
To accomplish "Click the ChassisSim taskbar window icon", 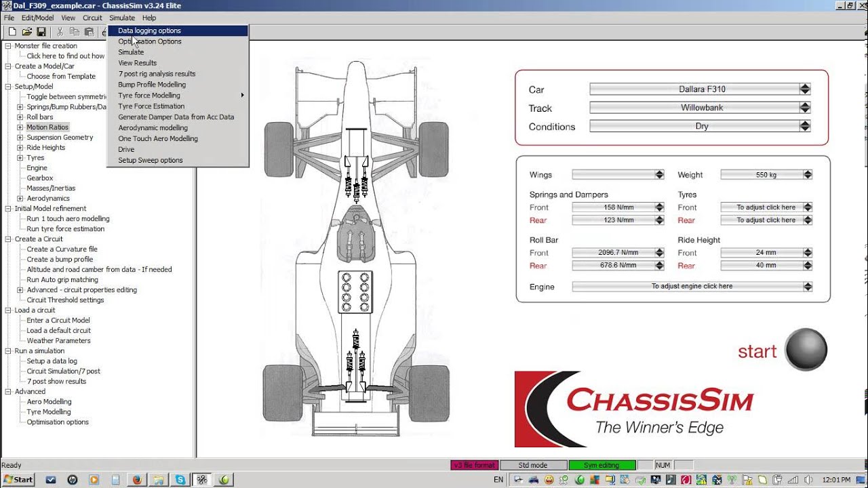I will pyautogui.click(x=202, y=479).
